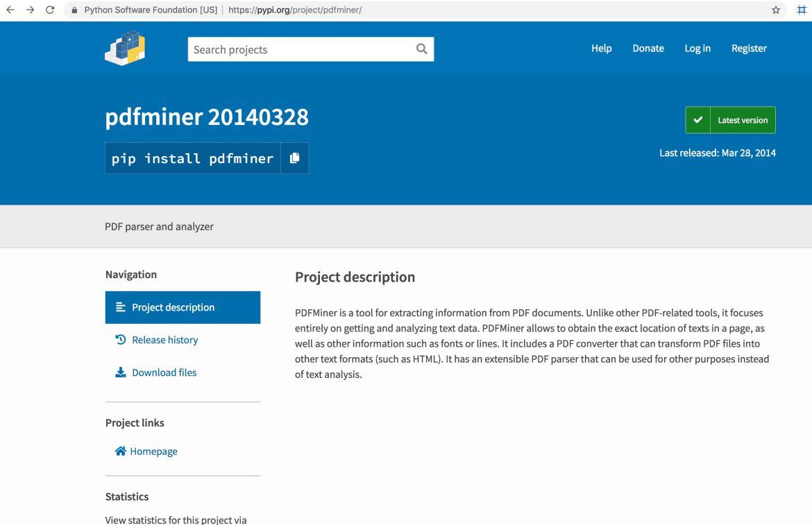The height and width of the screenshot is (525, 812).
Task: Copy the pip install command to clipboard
Action: [x=295, y=157]
